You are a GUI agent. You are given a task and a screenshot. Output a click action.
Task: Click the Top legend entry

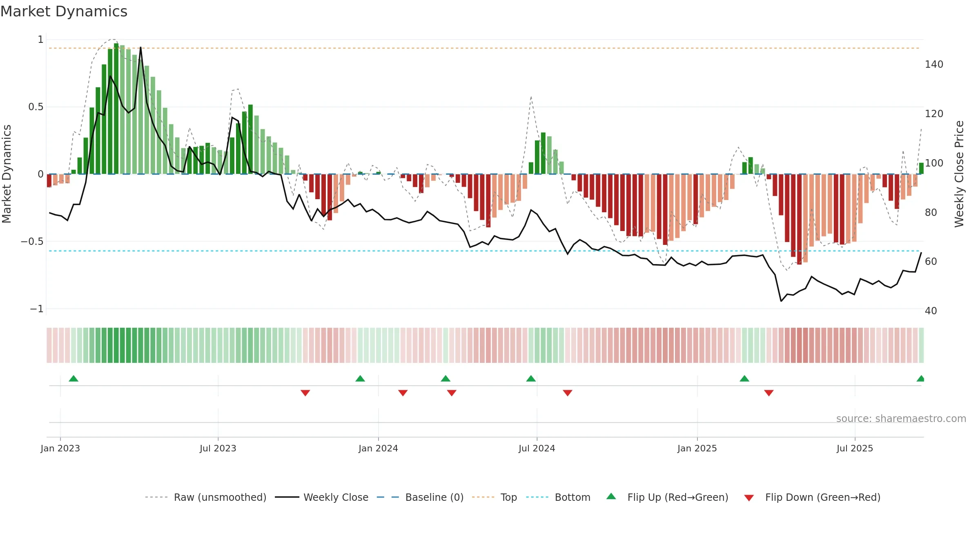pos(494,497)
